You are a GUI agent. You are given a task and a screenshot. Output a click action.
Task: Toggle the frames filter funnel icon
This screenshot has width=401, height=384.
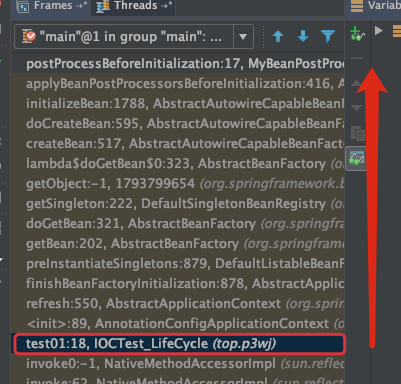click(328, 36)
